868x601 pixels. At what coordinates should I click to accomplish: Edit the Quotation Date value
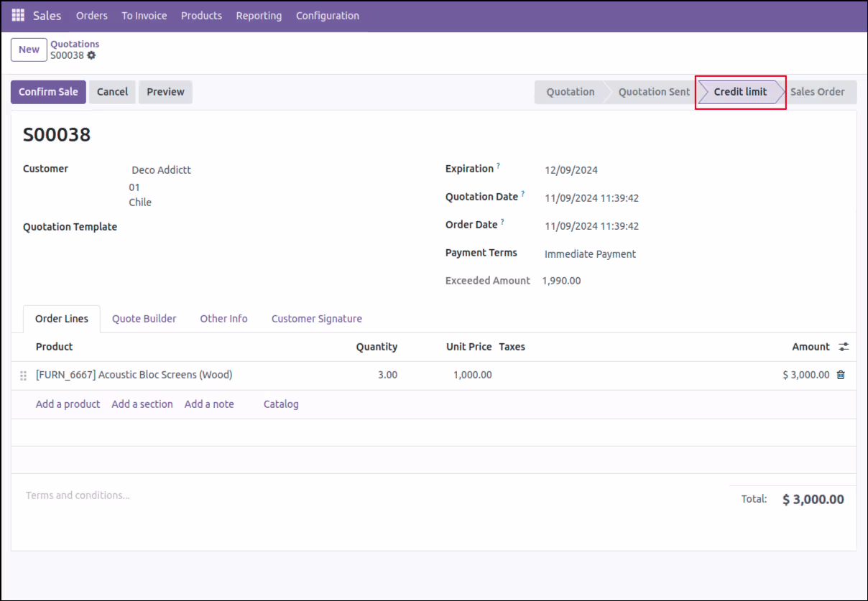(592, 198)
